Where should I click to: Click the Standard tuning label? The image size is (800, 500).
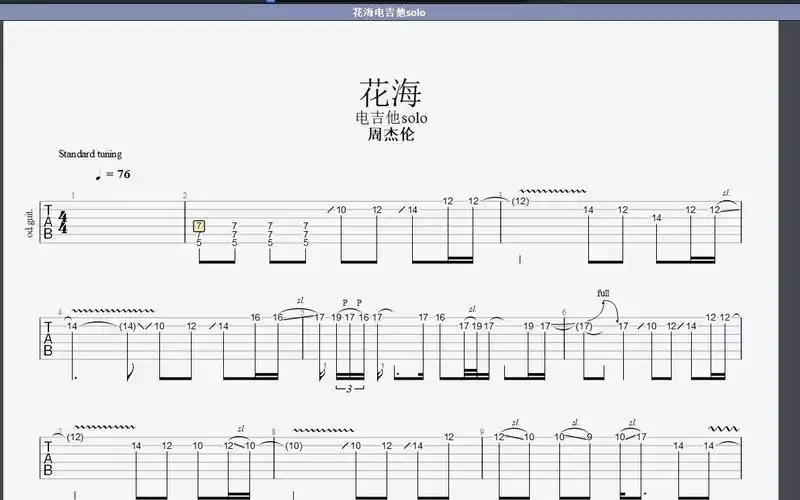(90, 154)
